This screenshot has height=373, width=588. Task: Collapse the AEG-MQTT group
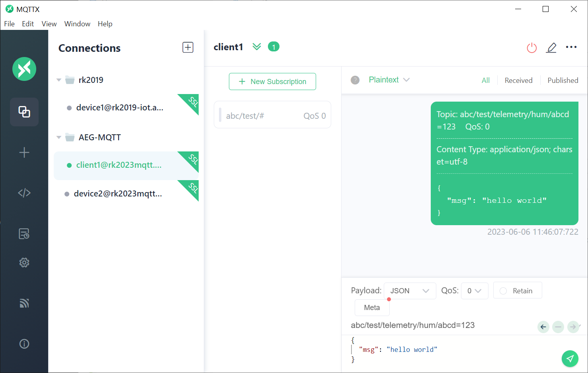pyautogui.click(x=59, y=137)
